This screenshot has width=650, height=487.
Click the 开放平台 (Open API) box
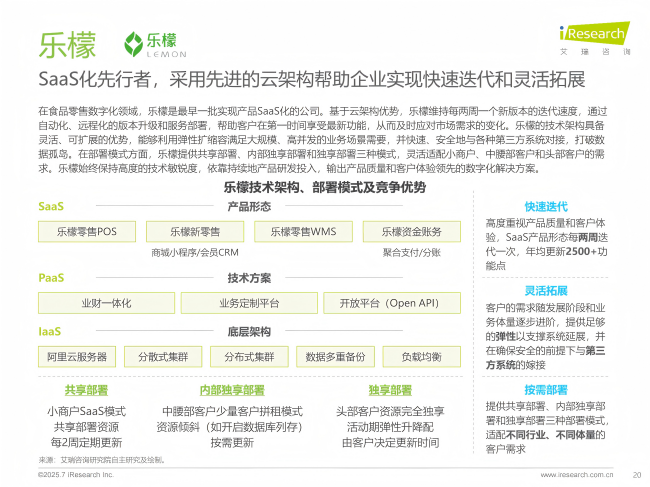(x=392, y=303)
